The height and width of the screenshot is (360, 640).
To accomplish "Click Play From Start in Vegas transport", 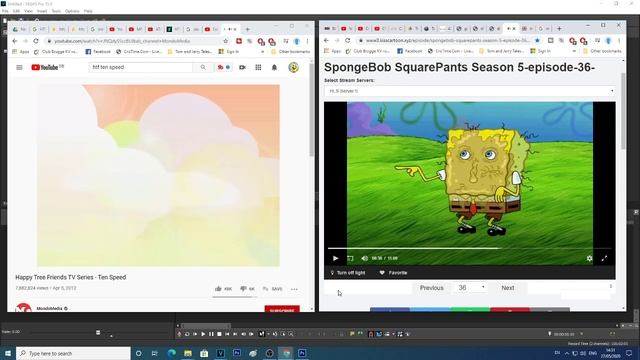I will pos(195,334).
